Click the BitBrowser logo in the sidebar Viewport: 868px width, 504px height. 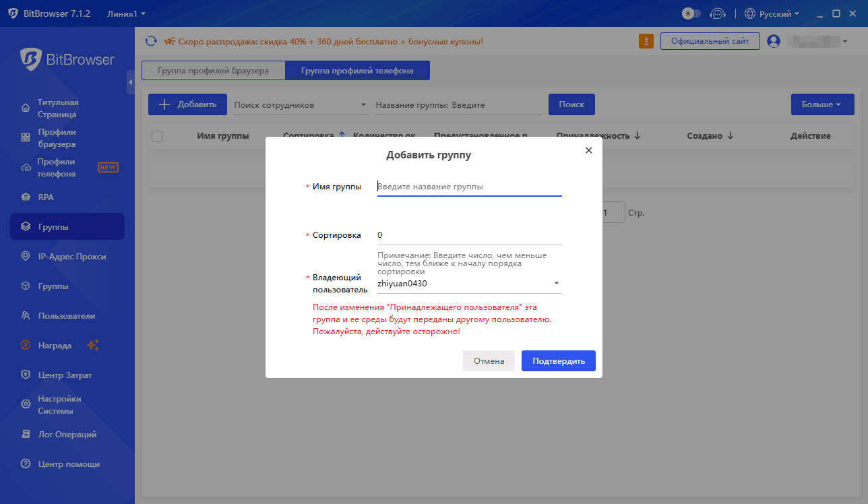tap(67, 59)
